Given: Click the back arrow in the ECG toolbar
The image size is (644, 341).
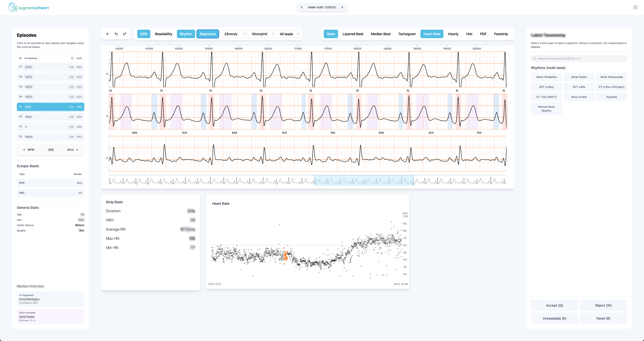Looking at the screenshot, I should 108,34.
